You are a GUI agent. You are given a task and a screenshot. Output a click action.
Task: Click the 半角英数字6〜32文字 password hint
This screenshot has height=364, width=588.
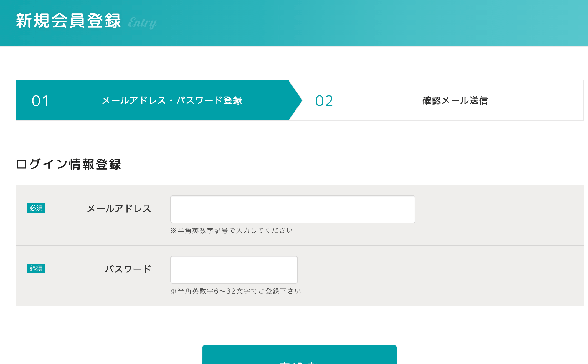click(x=236, y=291)
